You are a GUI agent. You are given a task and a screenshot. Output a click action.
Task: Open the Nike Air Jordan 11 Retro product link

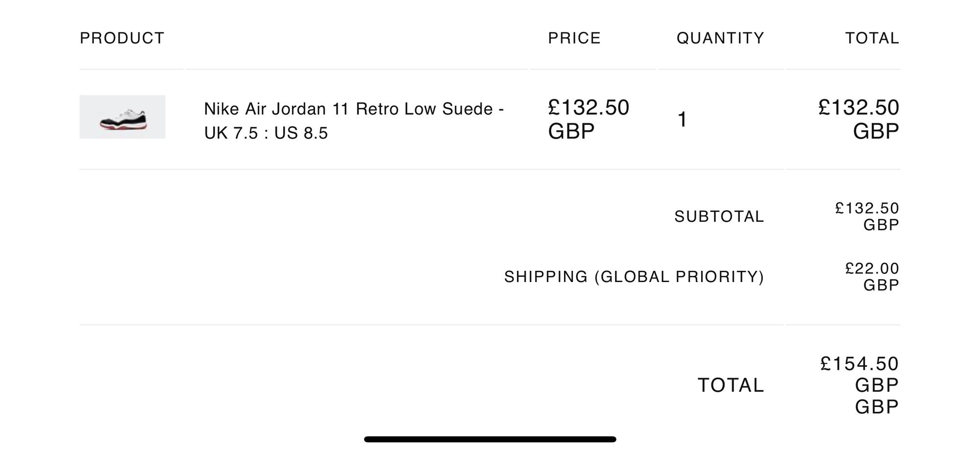coord(353,109)
